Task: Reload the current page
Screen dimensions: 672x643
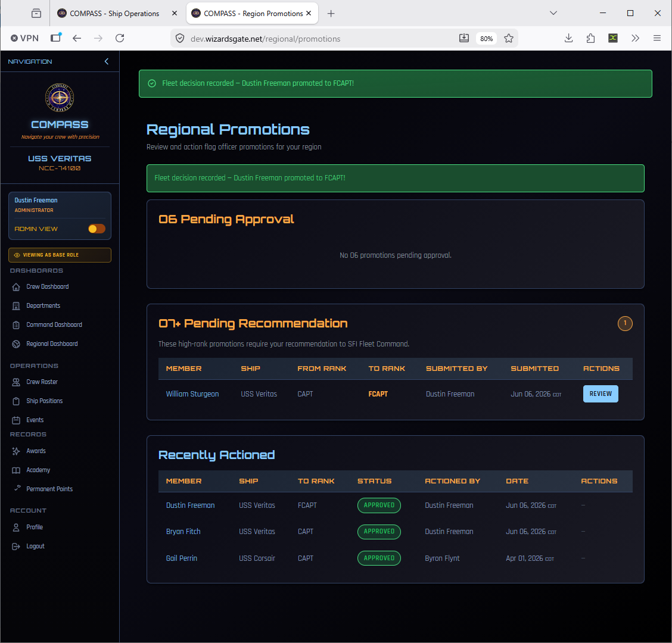Action: click(x=120, y=39)
